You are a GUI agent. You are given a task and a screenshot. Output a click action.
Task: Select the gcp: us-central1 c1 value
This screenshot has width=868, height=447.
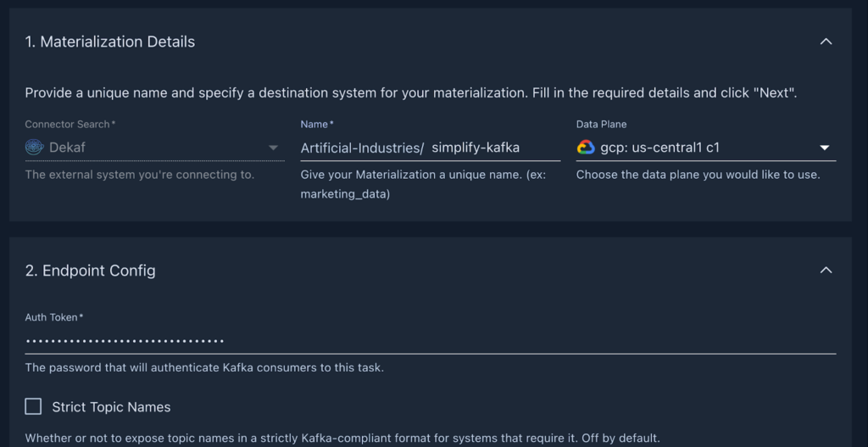tap(660, 148)
